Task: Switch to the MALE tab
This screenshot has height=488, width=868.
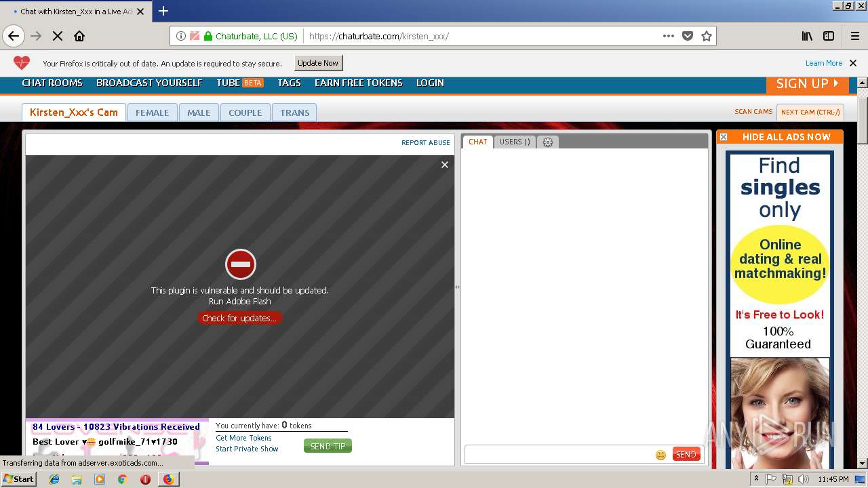Action: pyautogui.click(x=199, y=113)
